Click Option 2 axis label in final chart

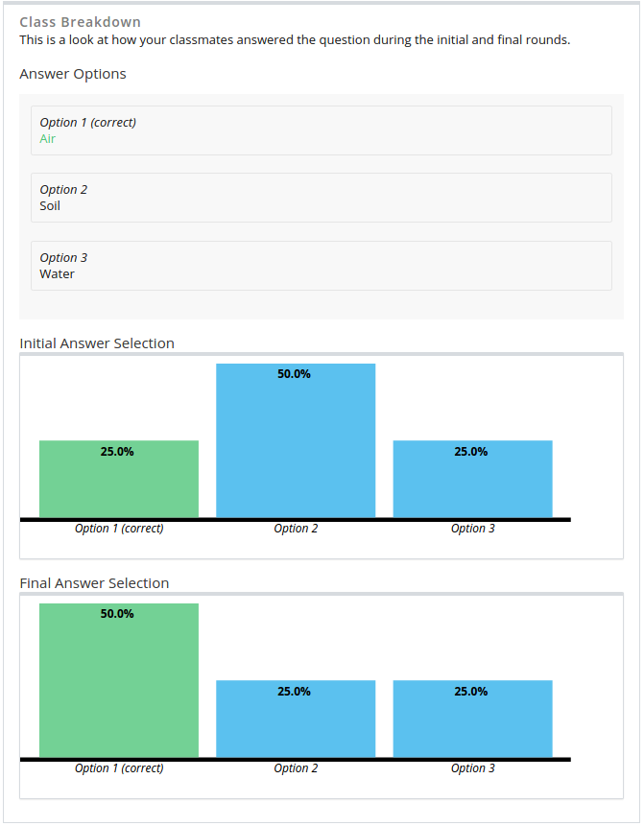pos(296,768)
